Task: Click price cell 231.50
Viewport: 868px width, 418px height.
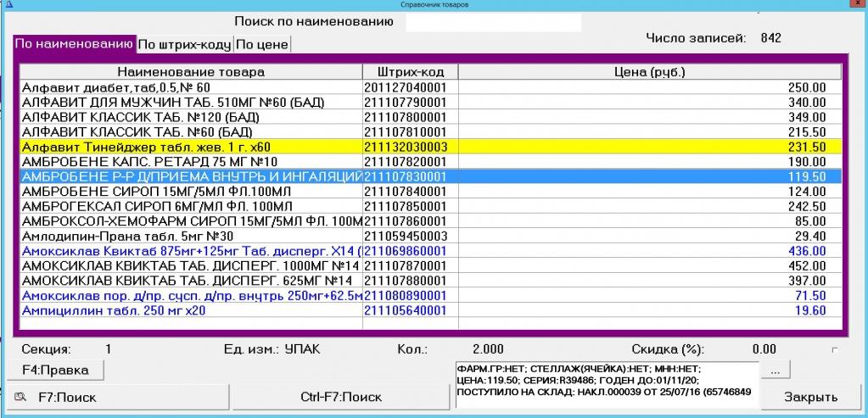Action: [650, 147]
